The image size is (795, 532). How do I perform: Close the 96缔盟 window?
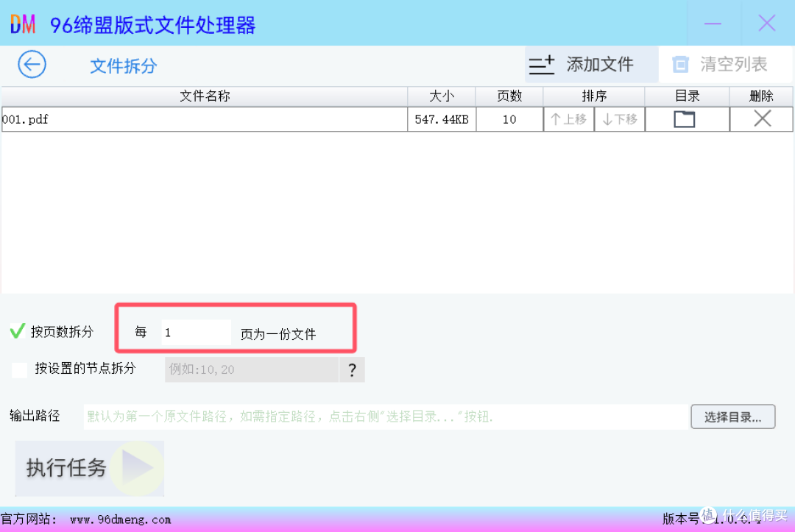click(x=766, y=24)
